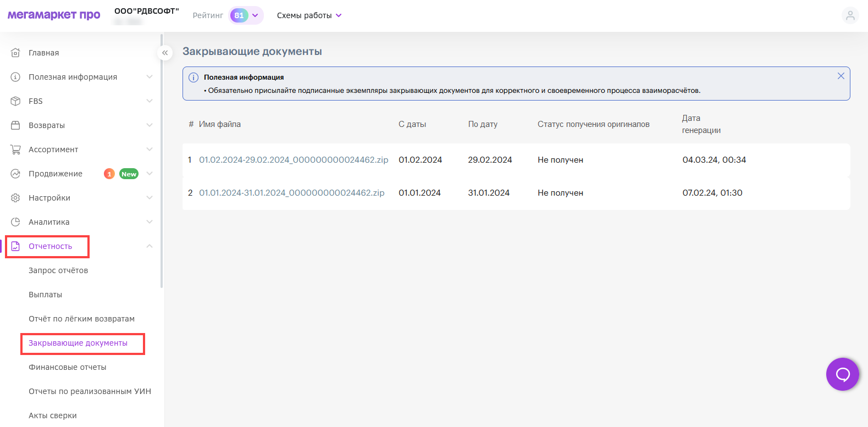The image size is (868, 427).
Task: Click the Мегамаркет Про logo
Action: 54,15
